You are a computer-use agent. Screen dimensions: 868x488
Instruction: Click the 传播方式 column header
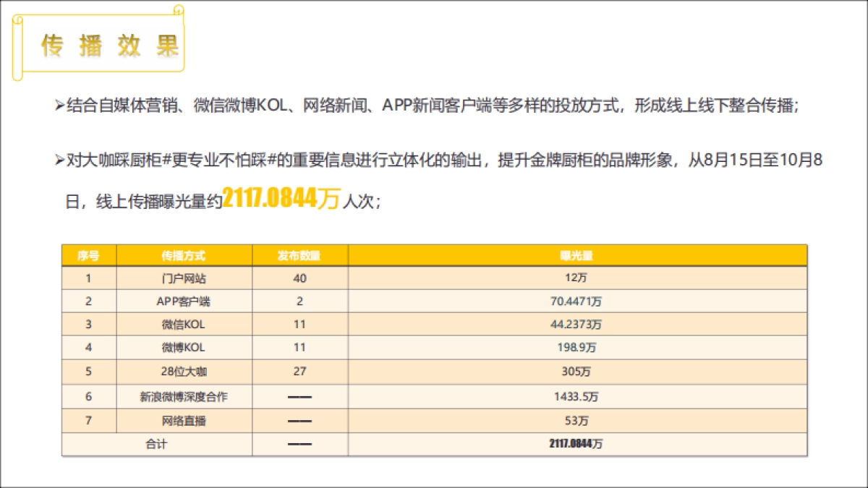[x=183, y=254]
